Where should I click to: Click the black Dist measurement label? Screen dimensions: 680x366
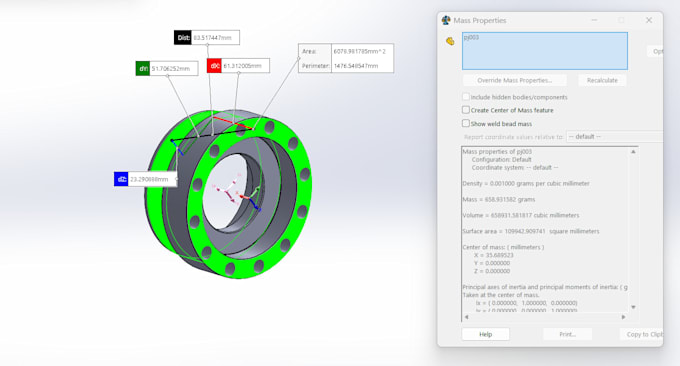(x=183, y=38)
